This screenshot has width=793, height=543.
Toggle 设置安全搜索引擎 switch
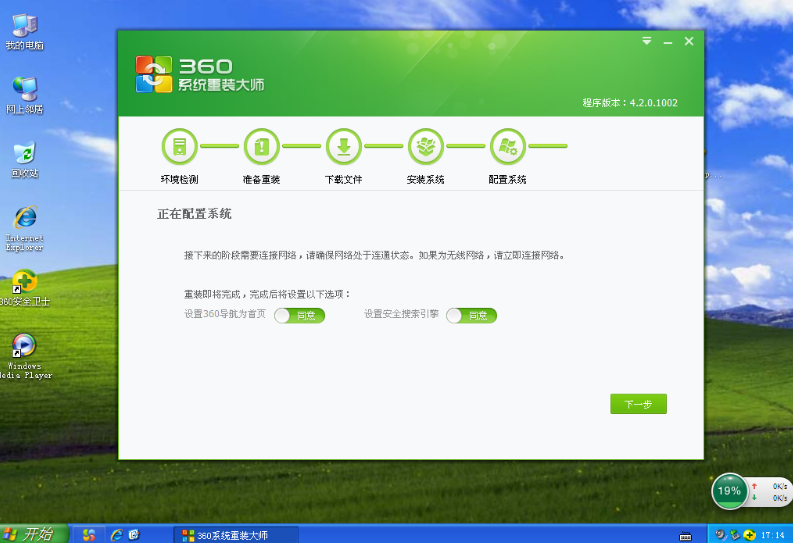pyautogui.click(x=471, y=315)
